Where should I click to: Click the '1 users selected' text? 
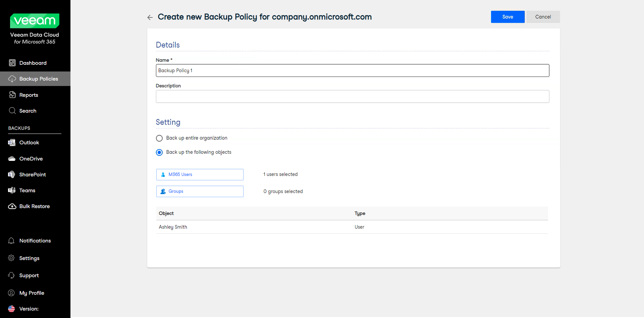click(280, 174)
